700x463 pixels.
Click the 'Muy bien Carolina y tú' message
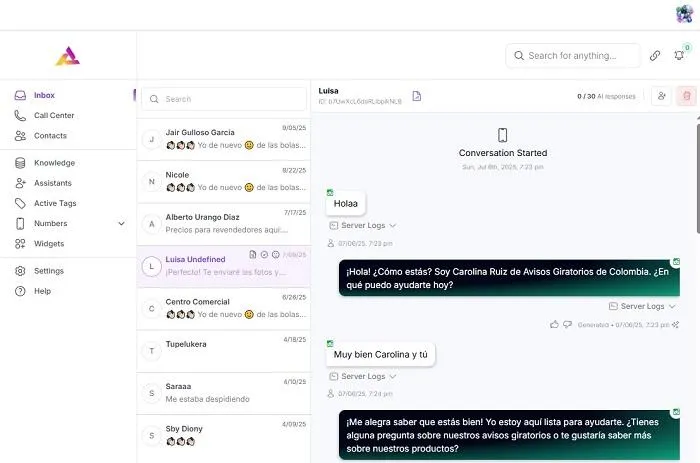click(x=380, y=355)
